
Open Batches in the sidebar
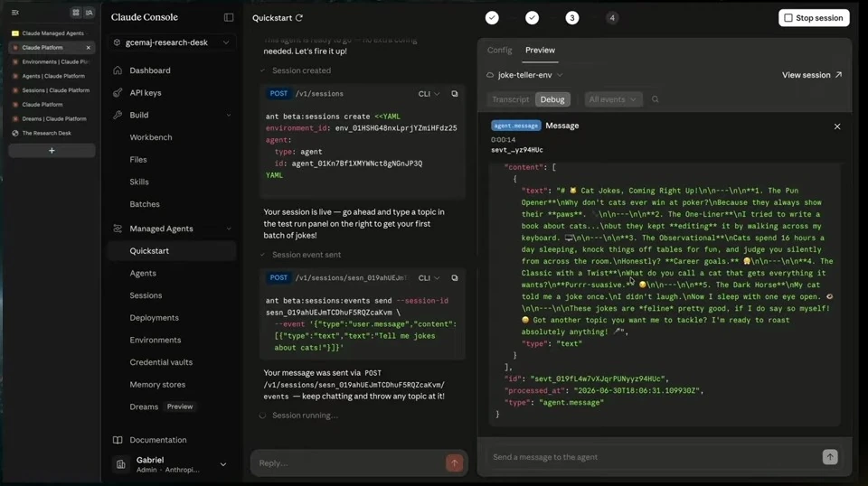pos(145,204)
